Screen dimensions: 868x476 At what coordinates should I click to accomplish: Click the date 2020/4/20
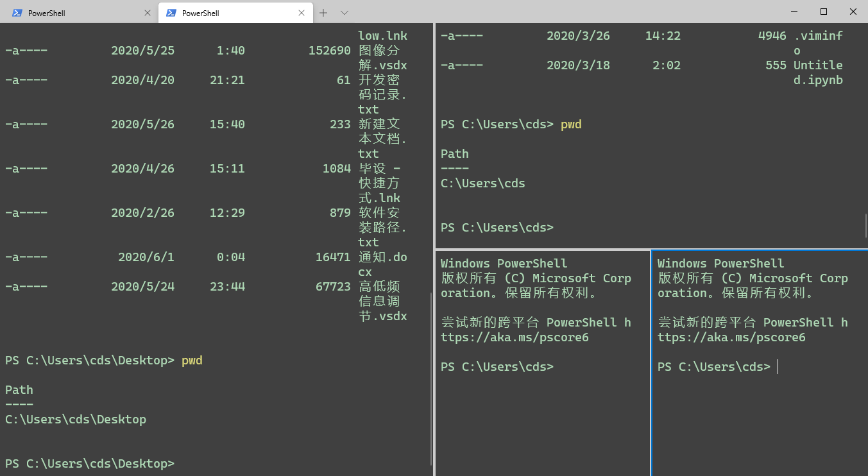(142, 80)
